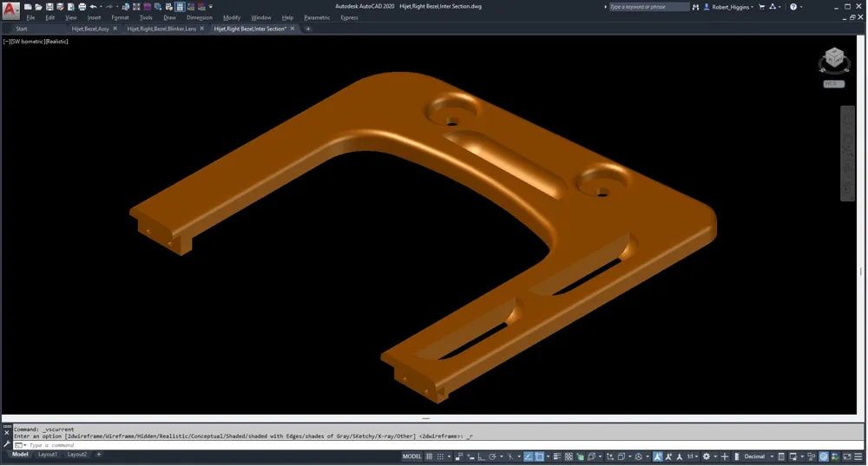The width and height of the screenshot is (868, 466).
Task: Open the annotation scale 1:1 dropdown
Action: click(692, 456)
